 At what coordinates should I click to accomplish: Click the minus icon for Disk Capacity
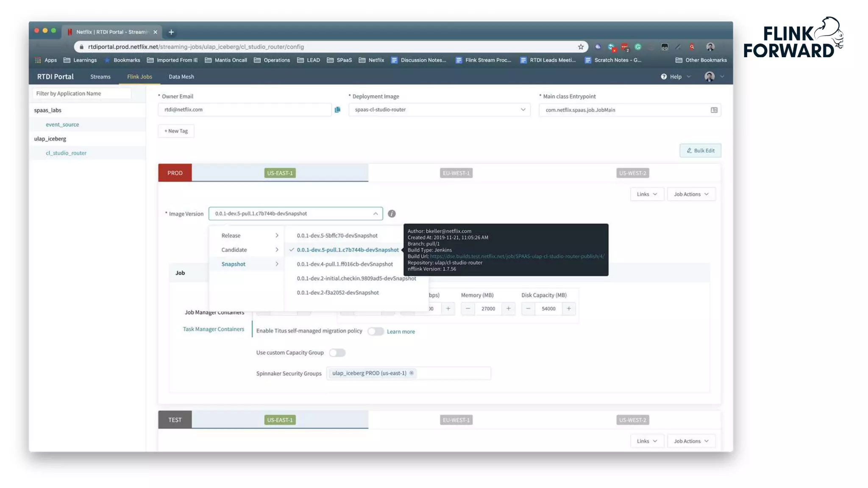(x=528, y=308)
